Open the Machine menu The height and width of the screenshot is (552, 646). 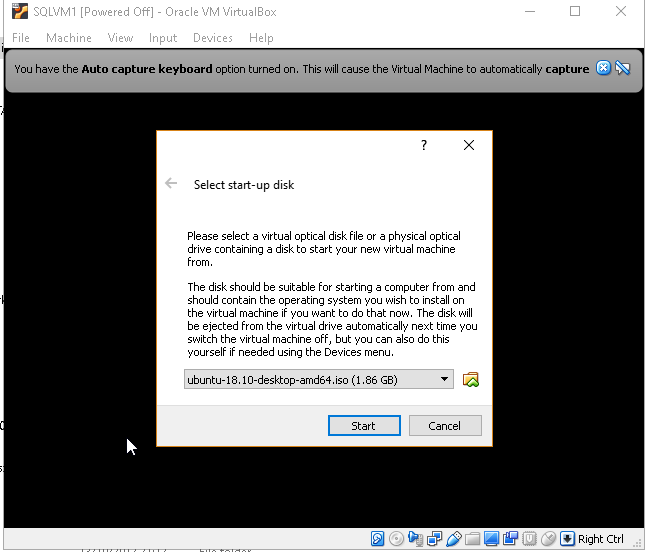click(x=68, y=38)
